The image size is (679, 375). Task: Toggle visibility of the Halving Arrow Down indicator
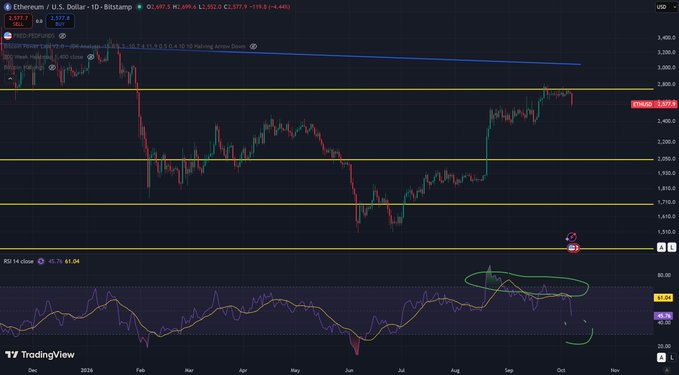(x=253, y=46)
